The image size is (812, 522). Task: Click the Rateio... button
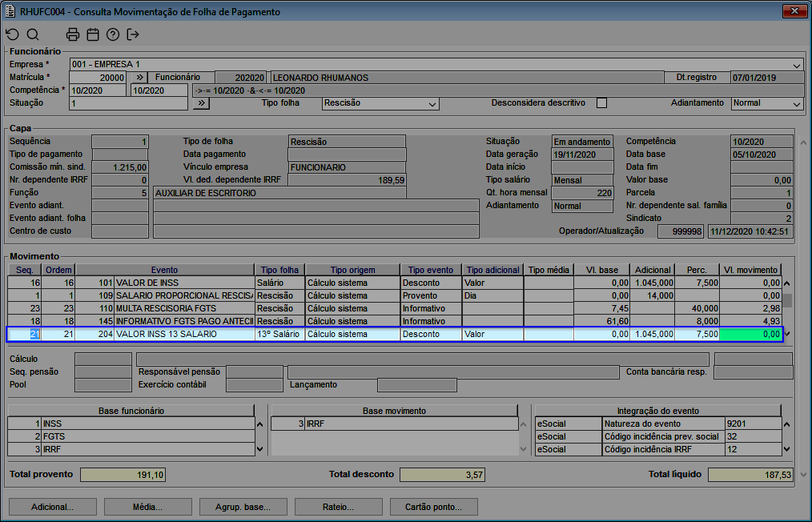coord(339,507)
